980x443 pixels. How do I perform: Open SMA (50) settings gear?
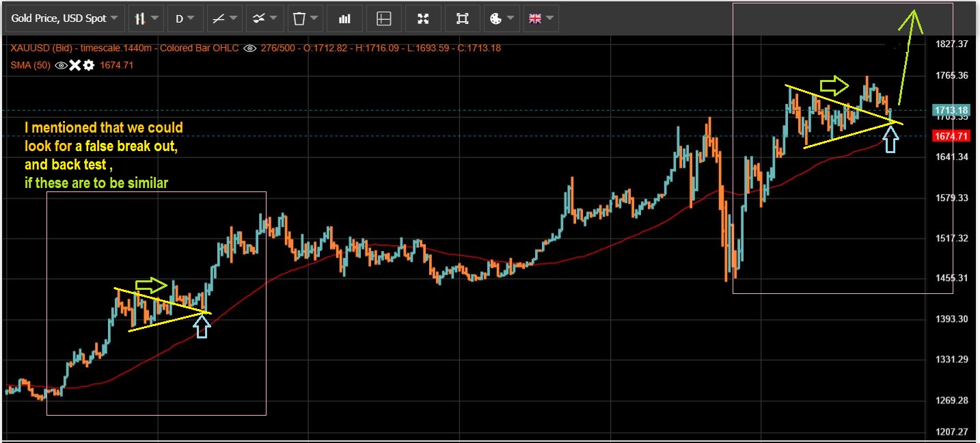click(x=88, y=66)
